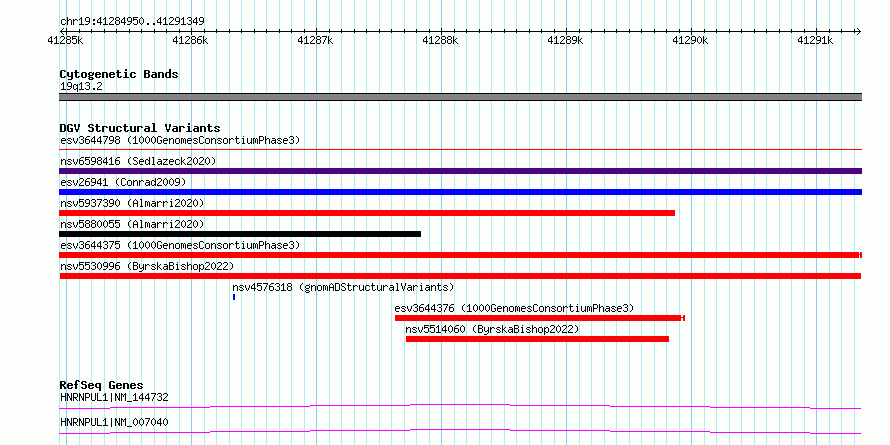
Task: Open variant label nsv4576318 (gnomADStructuralVariants)
Action: [x=343, y=287]
